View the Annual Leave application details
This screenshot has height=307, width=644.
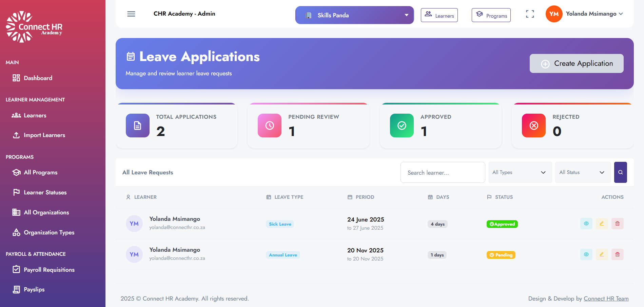[586, 254]
